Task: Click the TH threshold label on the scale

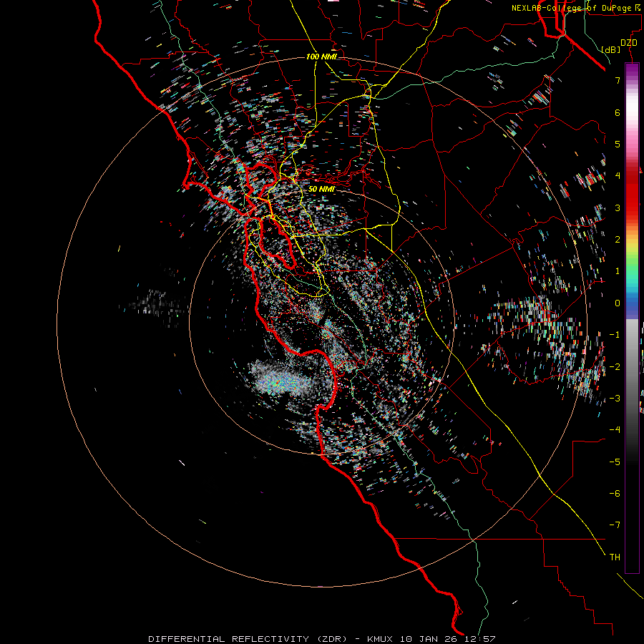Action: 615,557
